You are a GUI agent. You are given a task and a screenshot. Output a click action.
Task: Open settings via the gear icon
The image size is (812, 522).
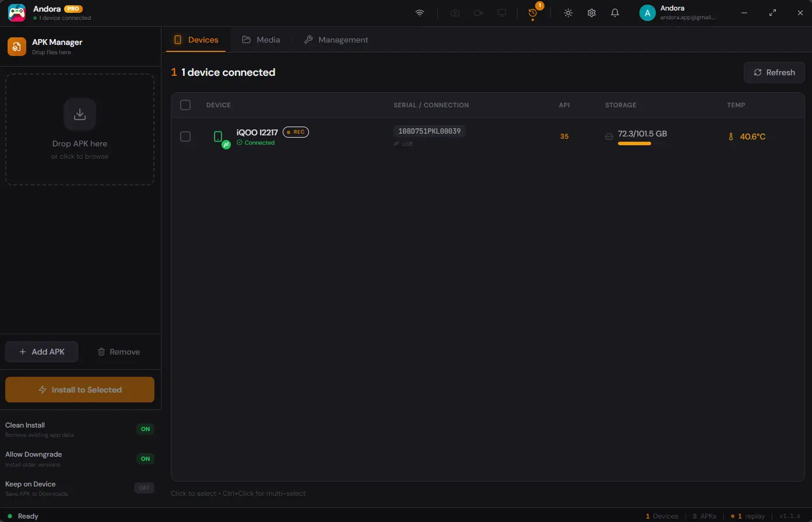coord(592,13)
